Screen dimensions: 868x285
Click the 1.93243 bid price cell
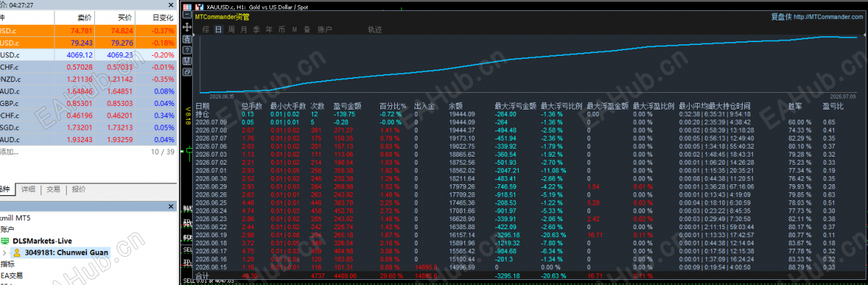80,140
